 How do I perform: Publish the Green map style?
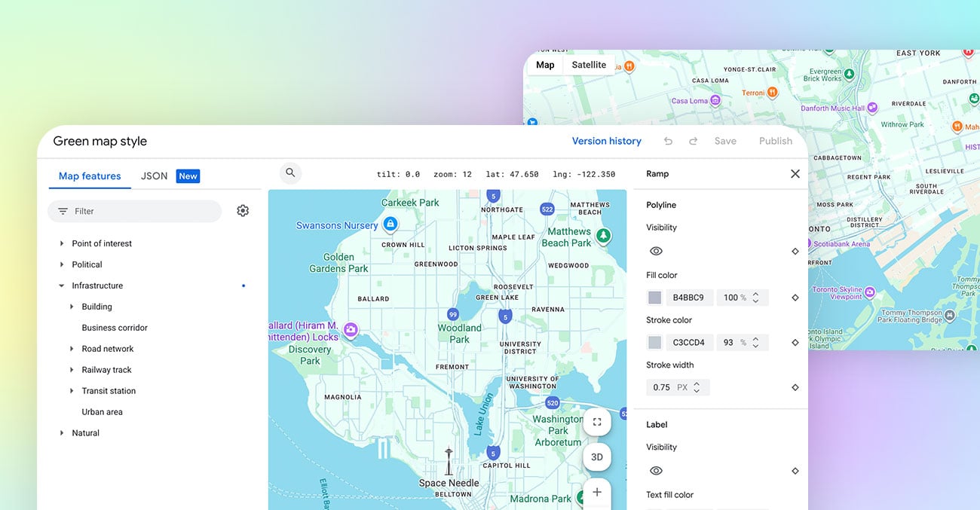pyautogui.click(x=775, y=140)
